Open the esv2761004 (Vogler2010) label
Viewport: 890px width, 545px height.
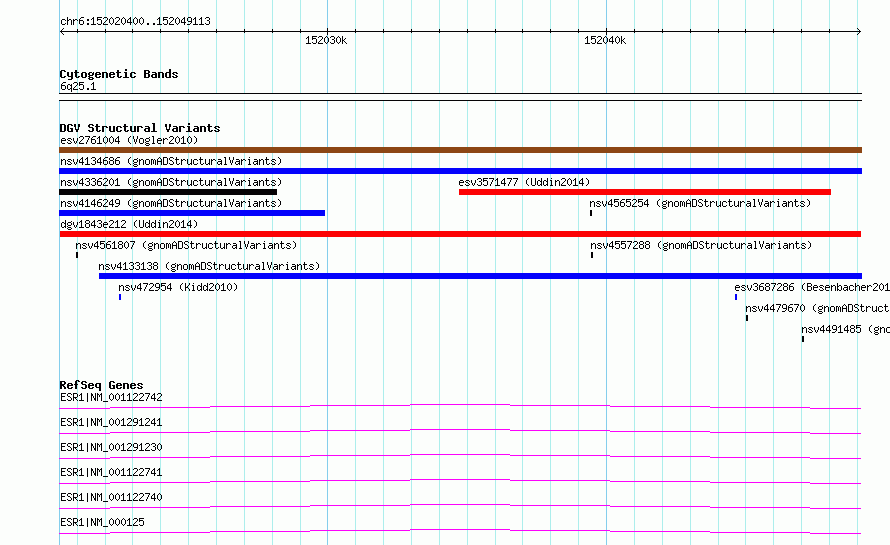pos(129,140)
